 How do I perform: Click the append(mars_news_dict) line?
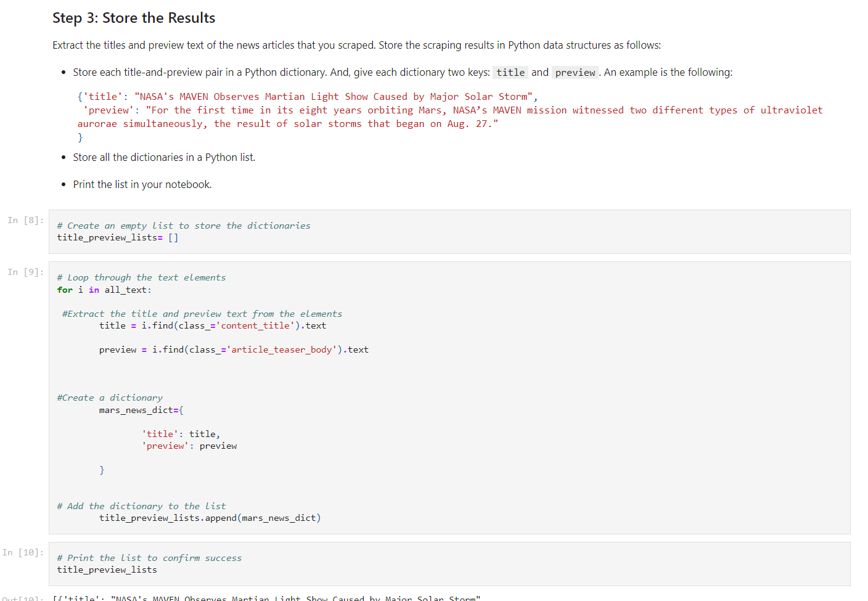(210, 518)
